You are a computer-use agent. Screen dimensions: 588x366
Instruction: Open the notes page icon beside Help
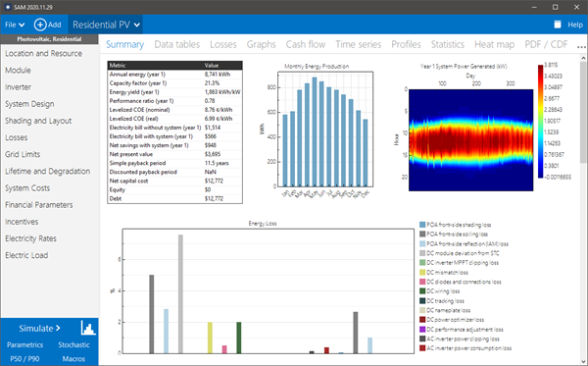(558, 25)
